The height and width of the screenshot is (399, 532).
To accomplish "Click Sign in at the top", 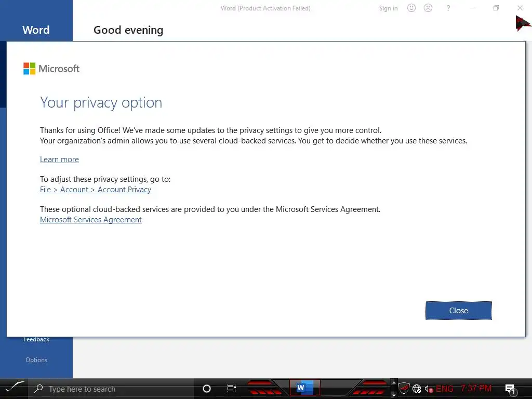I will coord(388,8).
